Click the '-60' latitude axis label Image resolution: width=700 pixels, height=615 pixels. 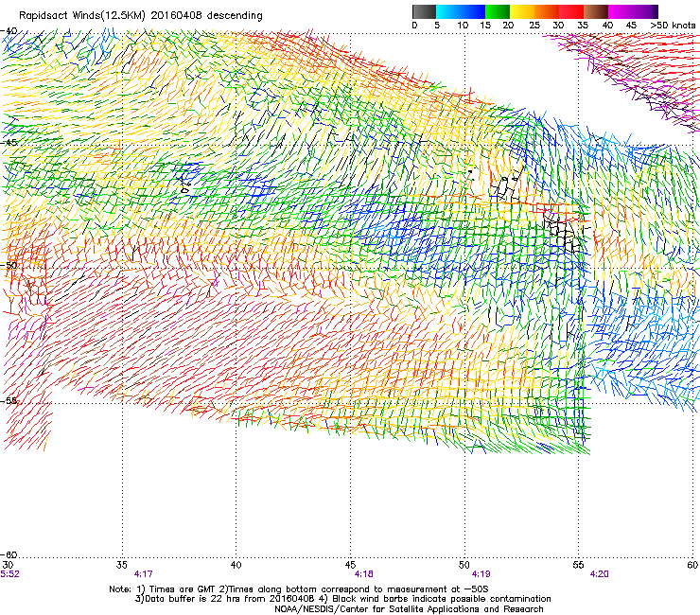tap(9, 554)
